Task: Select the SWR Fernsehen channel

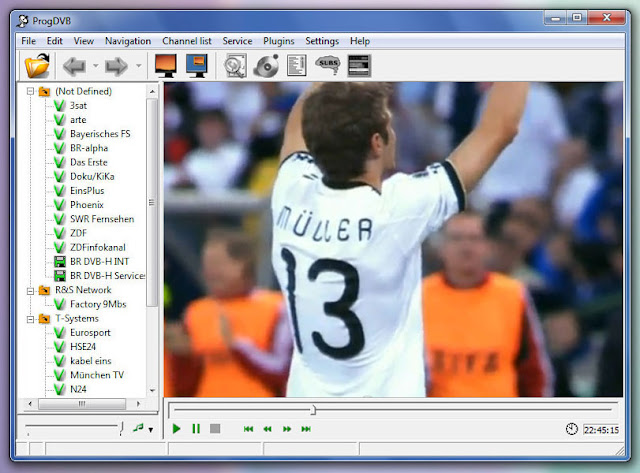Action: click(102, 219)
